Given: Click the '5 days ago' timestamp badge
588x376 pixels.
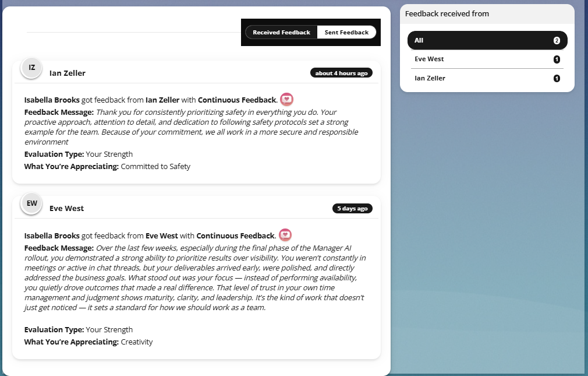Looking at the screenshot, I should [x=352, y=209].
